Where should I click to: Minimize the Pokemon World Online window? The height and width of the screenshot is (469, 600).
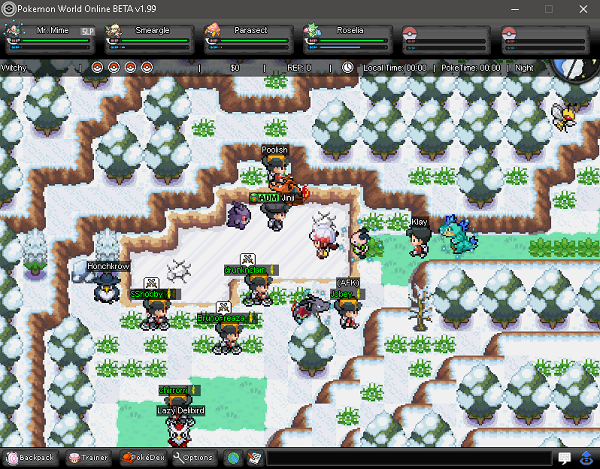click(x=515, y=9)
